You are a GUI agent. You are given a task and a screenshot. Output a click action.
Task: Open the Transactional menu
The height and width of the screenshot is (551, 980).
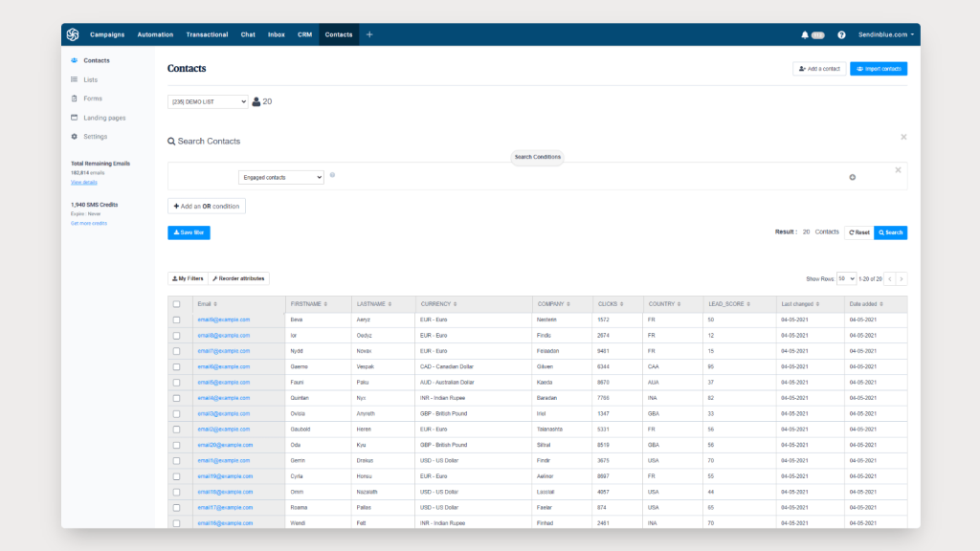click(x=207, y=35)
